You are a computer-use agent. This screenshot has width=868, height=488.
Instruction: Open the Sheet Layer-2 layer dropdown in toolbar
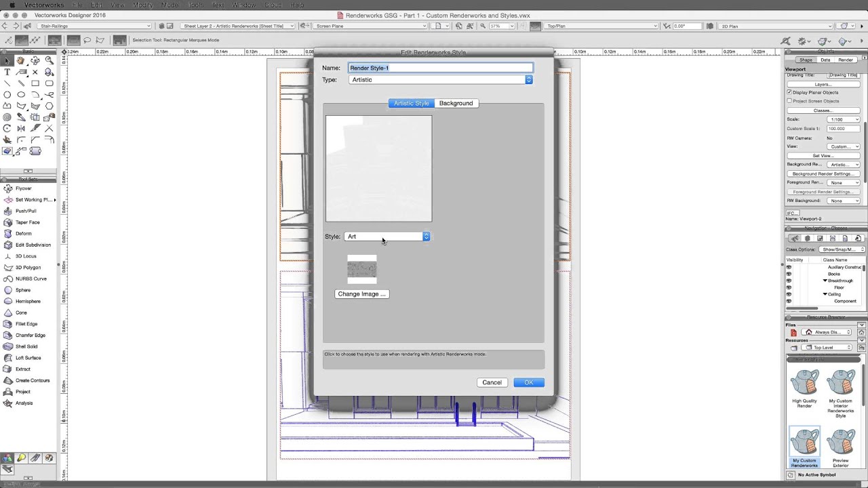238,26
